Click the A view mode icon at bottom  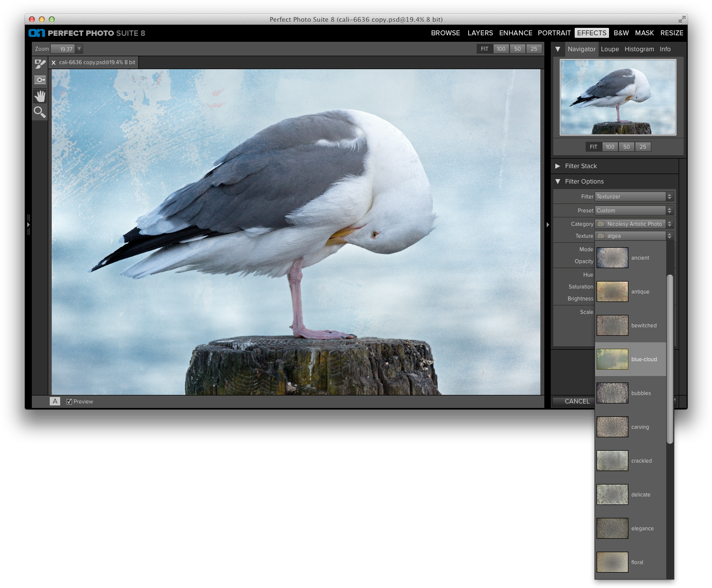coord(55,401)
